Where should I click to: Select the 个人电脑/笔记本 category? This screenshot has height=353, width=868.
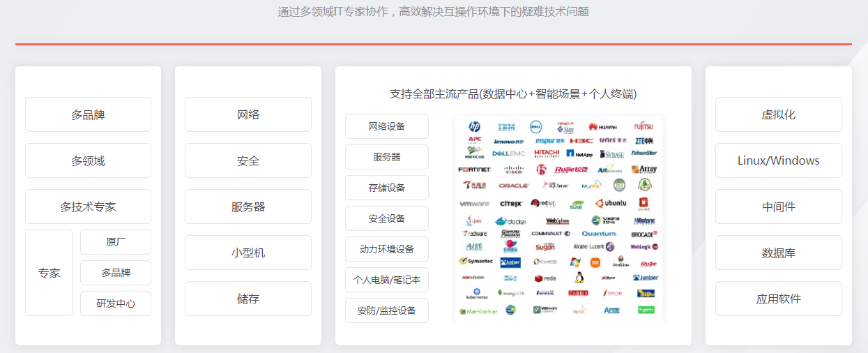click(387, 280)
